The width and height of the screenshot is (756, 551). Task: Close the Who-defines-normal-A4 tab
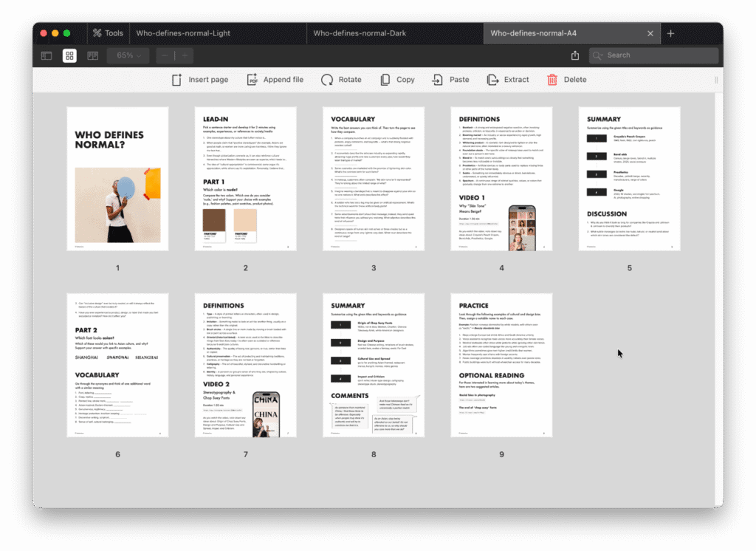(650, 33)
